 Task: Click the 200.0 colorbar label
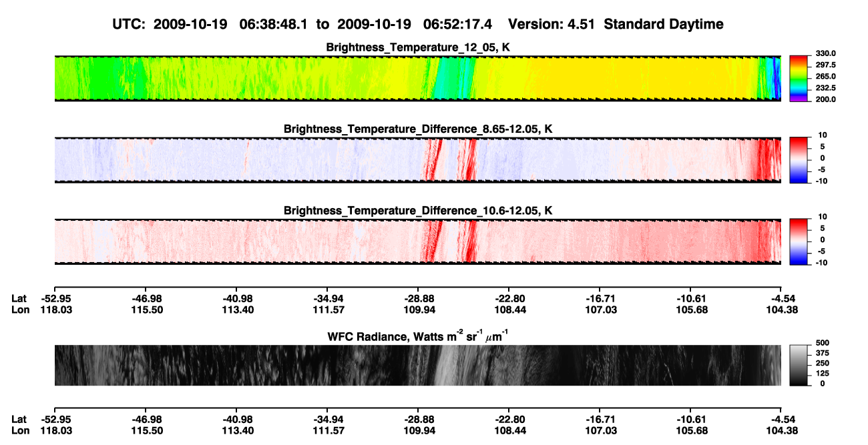click(x=827, y=99)
